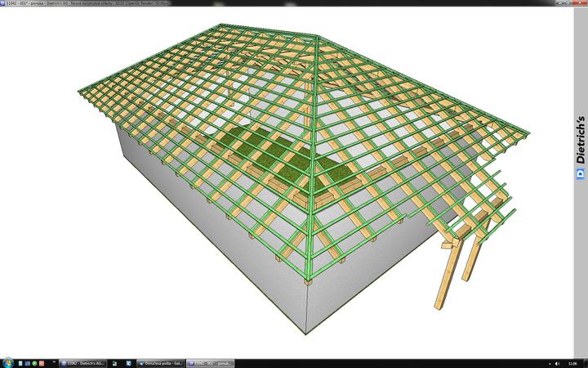Image resolution: width=588 pixels, height=368 pixels.
Task: Open the Doručená pošta taskbar window
Action: pyautogui.click(x=158, y=362)
